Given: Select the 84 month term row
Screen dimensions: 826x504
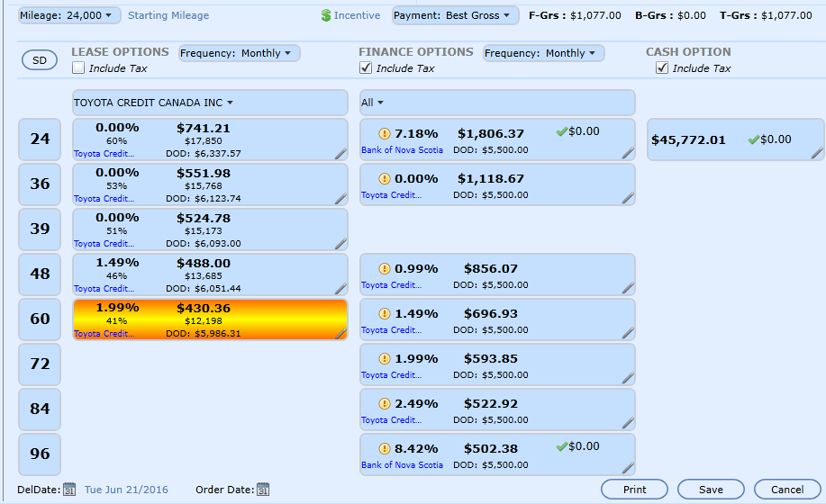Looking at the screenshot, I should tap(40, 409).
